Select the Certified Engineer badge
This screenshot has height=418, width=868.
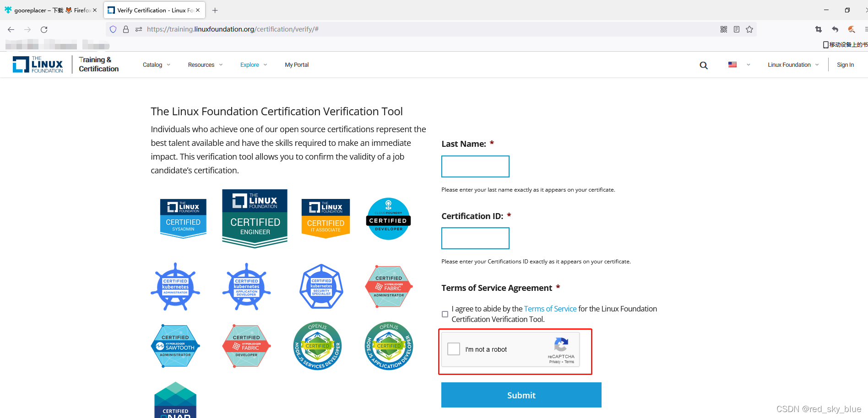click(x=255, y=219)
